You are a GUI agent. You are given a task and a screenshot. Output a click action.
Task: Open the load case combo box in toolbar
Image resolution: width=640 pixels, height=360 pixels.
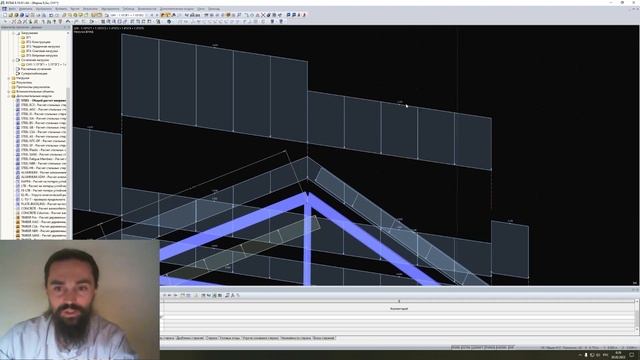129,15
